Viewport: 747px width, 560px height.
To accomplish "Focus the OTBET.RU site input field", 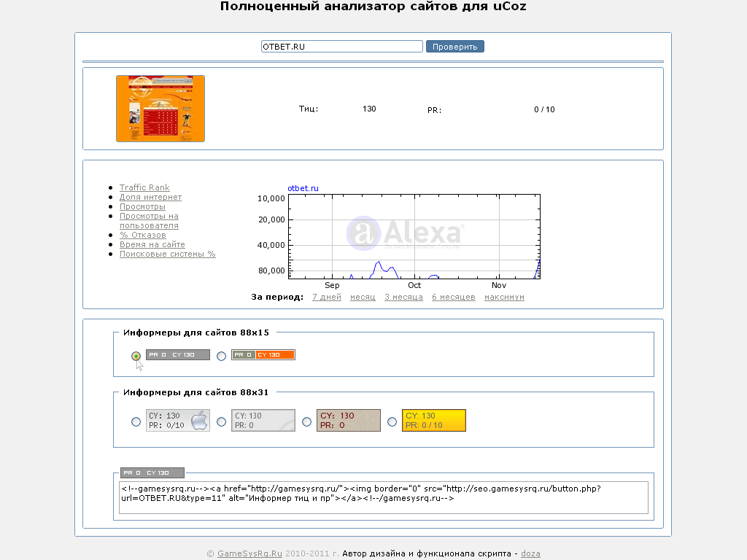I will pos(341,46).
